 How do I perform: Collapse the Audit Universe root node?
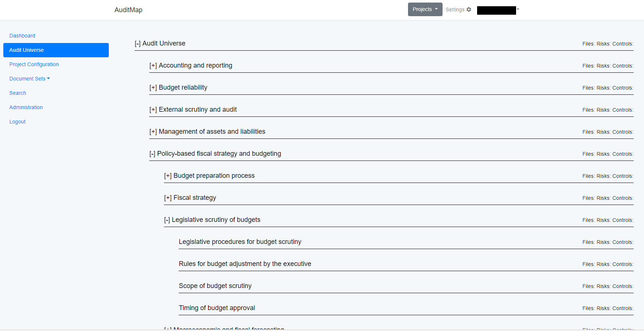137,44
